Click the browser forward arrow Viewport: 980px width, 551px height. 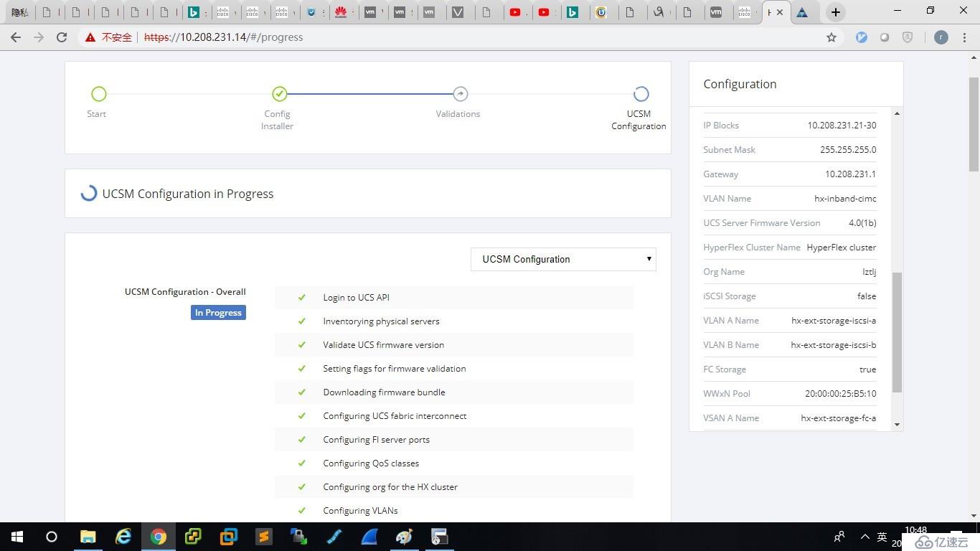click(x=39, y=37)
